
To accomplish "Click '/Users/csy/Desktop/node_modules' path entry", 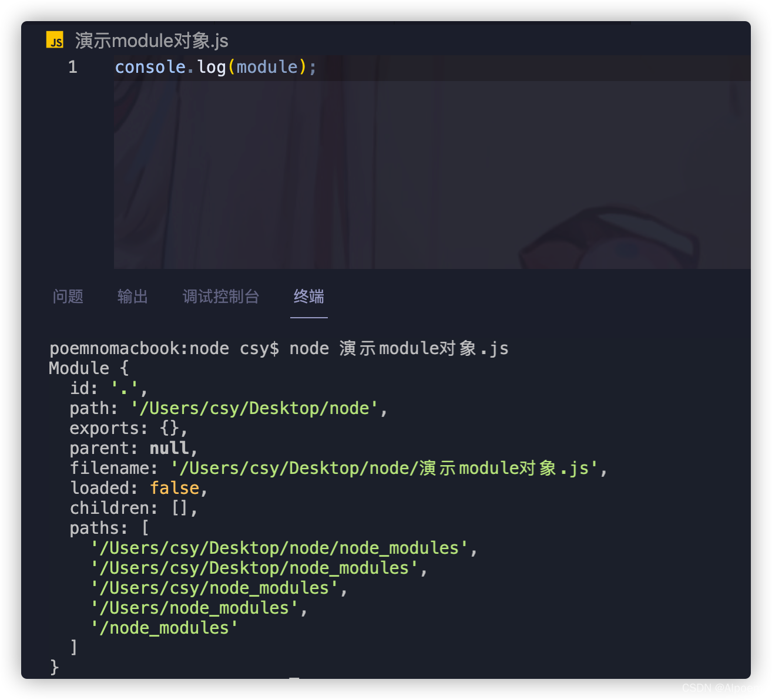I will click(x=259, y=568).
